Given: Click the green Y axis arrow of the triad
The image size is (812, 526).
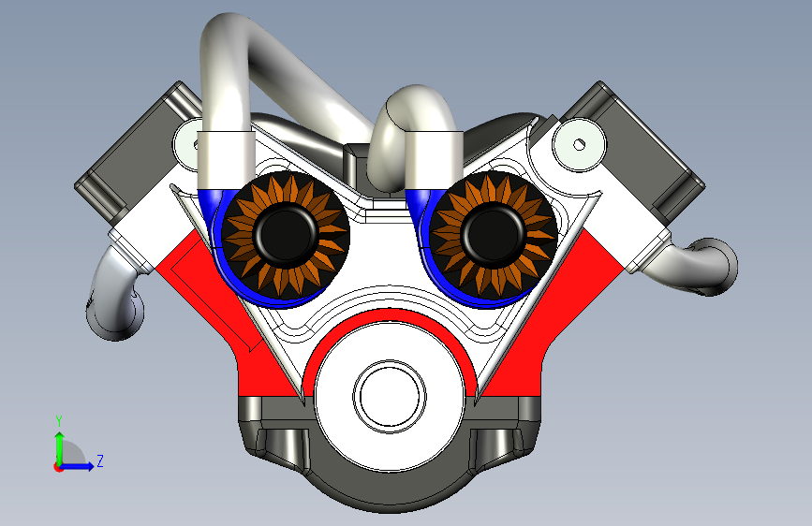Looking at the screenshot, I should (59, 447).
